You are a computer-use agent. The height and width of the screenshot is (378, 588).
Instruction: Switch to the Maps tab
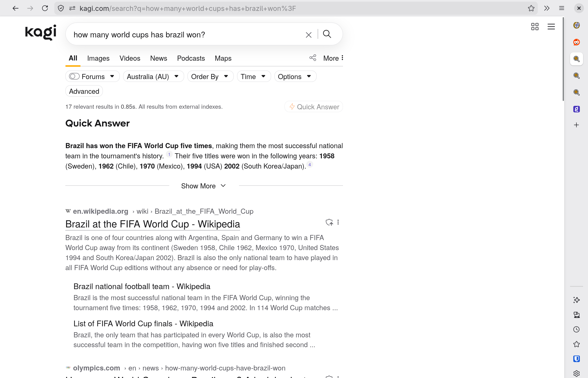[223, 58]
